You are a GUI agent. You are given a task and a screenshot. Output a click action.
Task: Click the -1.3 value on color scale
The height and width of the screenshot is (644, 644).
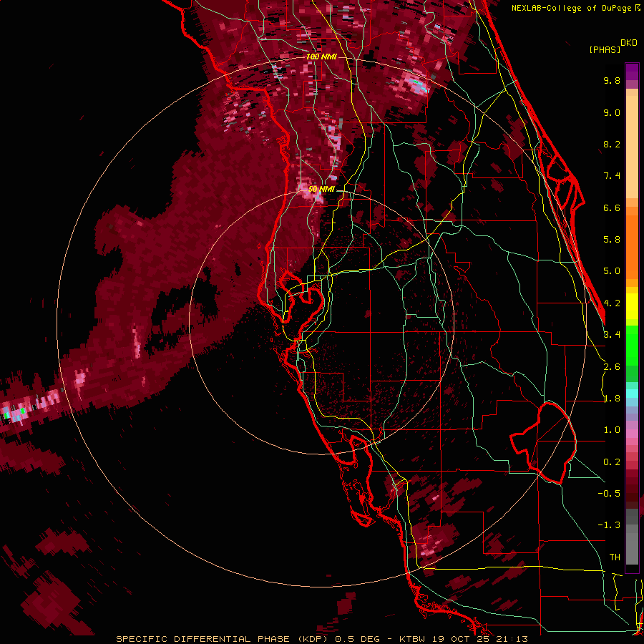point(609,525)
